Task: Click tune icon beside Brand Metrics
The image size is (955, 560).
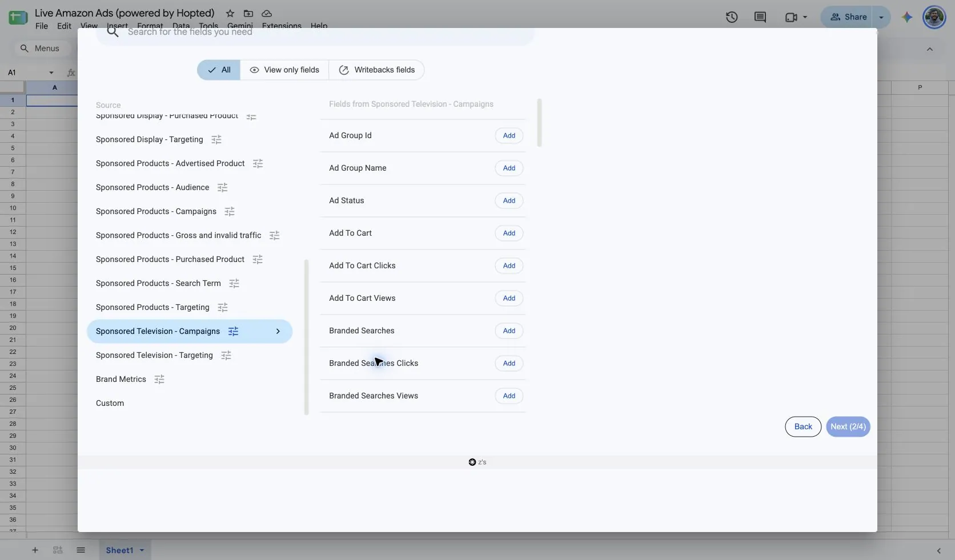Action: click(x=159, y=379)
